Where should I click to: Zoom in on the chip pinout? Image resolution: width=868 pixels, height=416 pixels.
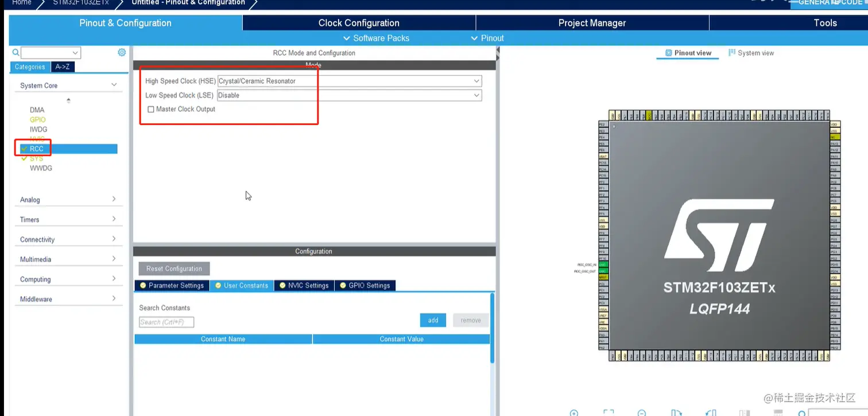pos(573,413)
